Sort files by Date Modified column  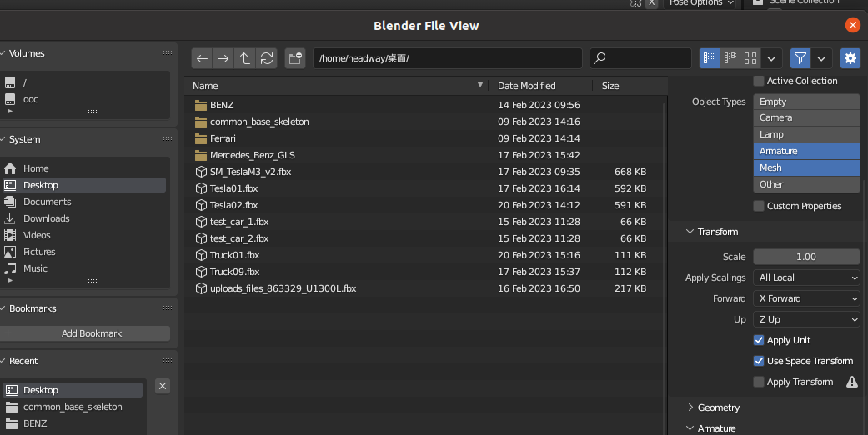(x=541, y=86)
